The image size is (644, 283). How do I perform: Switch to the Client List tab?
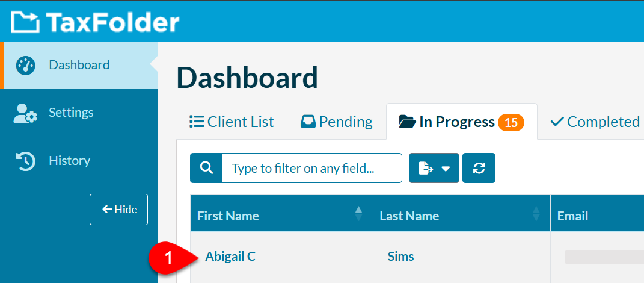[232, 122]
